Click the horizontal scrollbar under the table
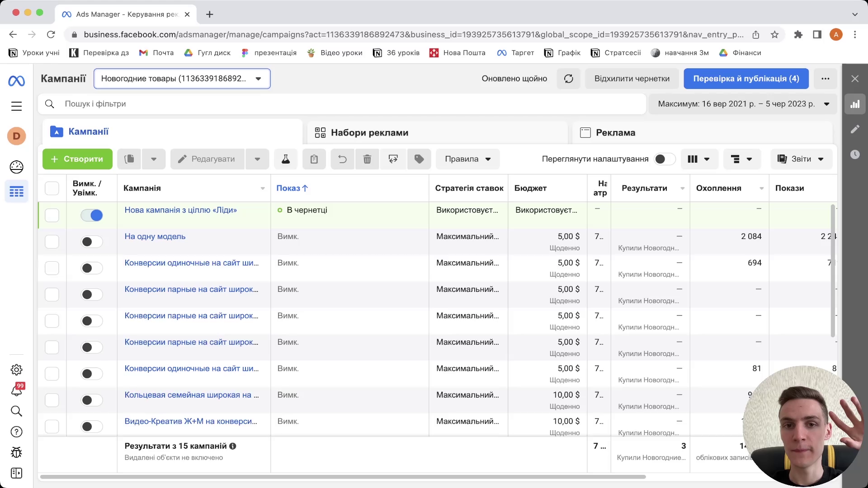Screen dimensions: 868x488 tap(343, 477)
